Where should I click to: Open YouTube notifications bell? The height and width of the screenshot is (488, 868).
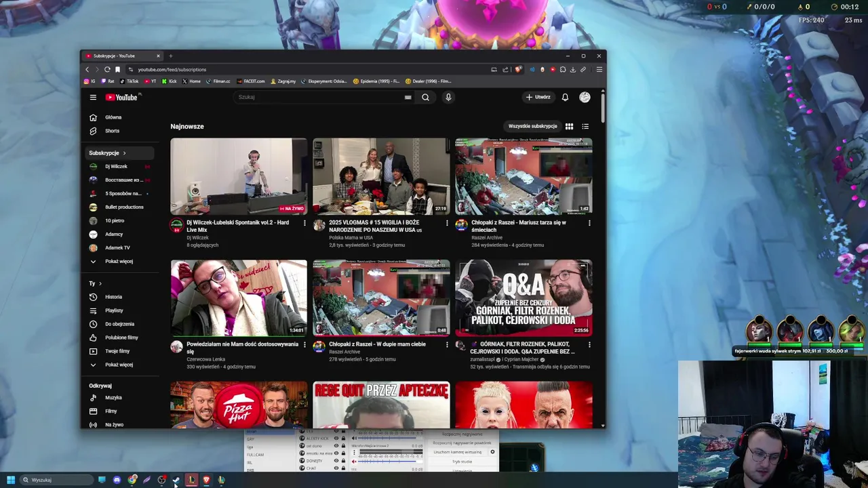tap(565, 97)
